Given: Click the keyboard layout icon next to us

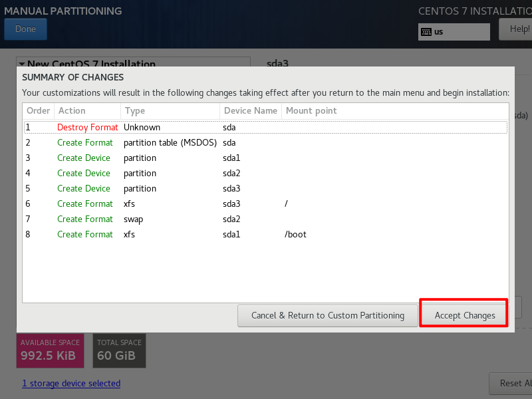Looking at the screenshot, I should 426,32.
